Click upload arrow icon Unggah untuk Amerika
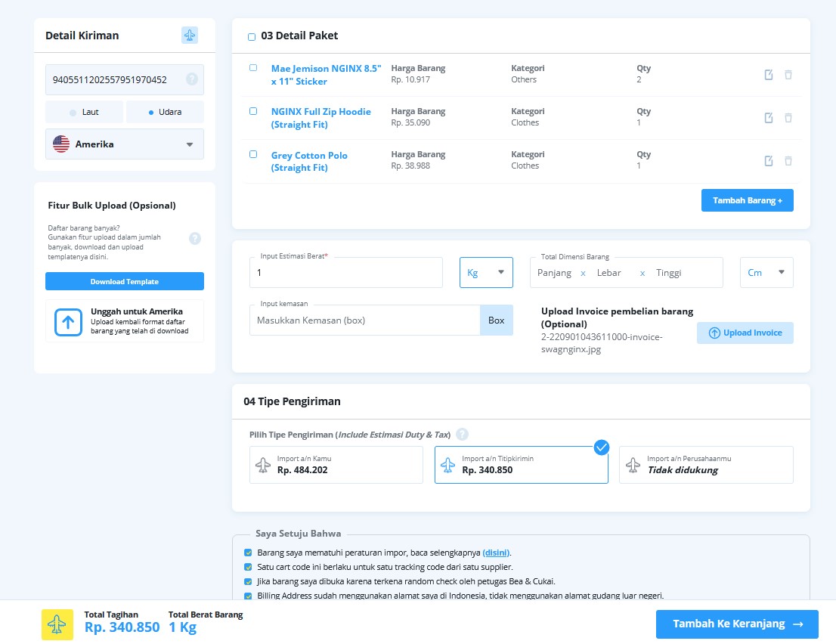Screen dimensions: 836x644 68,322
